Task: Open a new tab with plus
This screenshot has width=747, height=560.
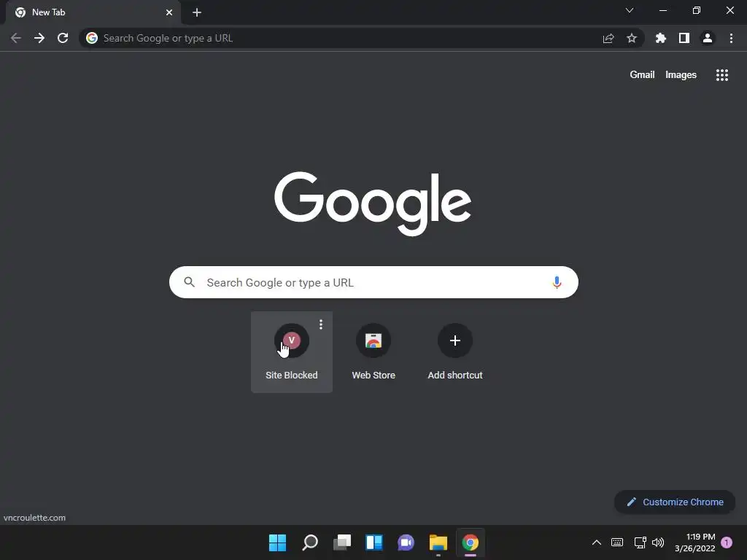Action: point(197,12)
